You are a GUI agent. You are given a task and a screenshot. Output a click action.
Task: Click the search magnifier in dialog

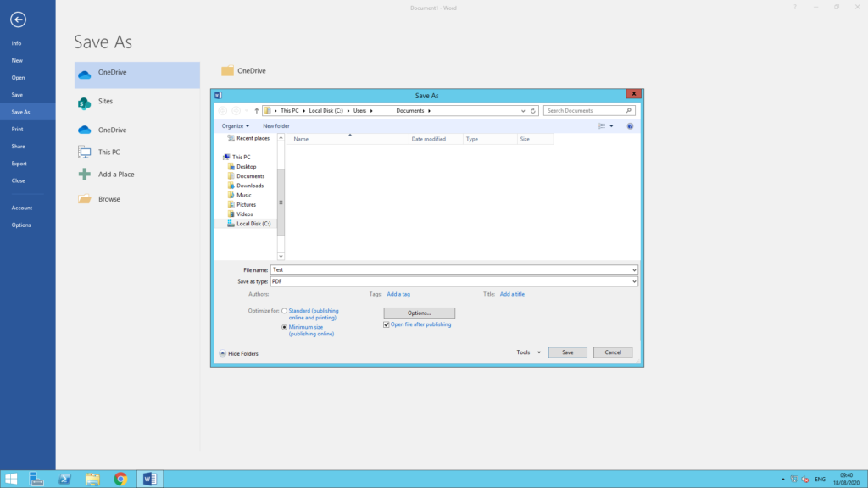[629, 111]
